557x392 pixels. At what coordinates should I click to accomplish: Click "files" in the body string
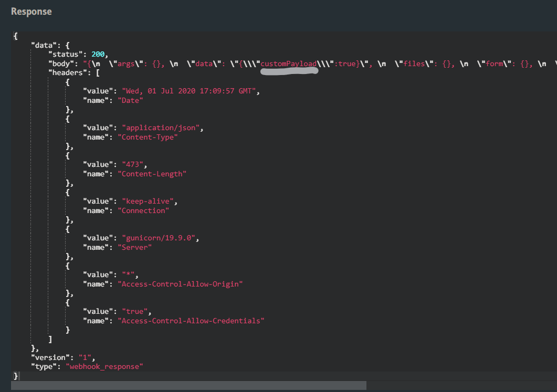(414, 64)
